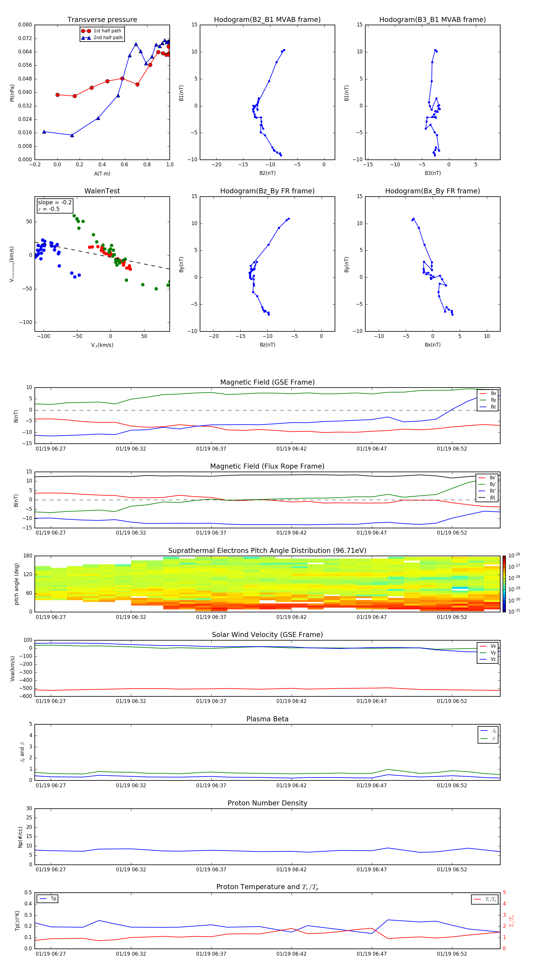Click "01/19 06:52" tick under Proton Temperature plot

coord(451,954)
